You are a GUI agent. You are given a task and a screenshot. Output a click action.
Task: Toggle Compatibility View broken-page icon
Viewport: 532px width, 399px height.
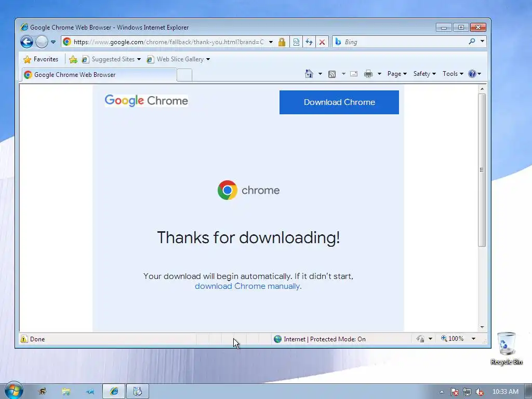tap(296, 42)
